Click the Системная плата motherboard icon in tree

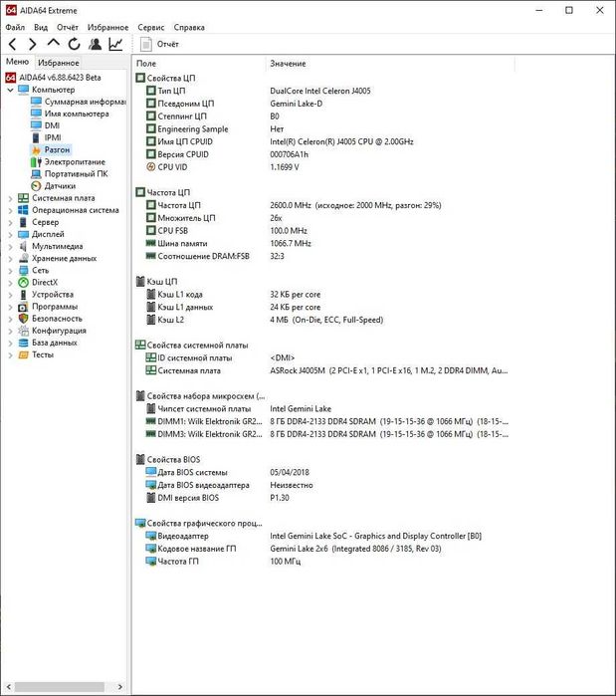[x=23, y=198]
